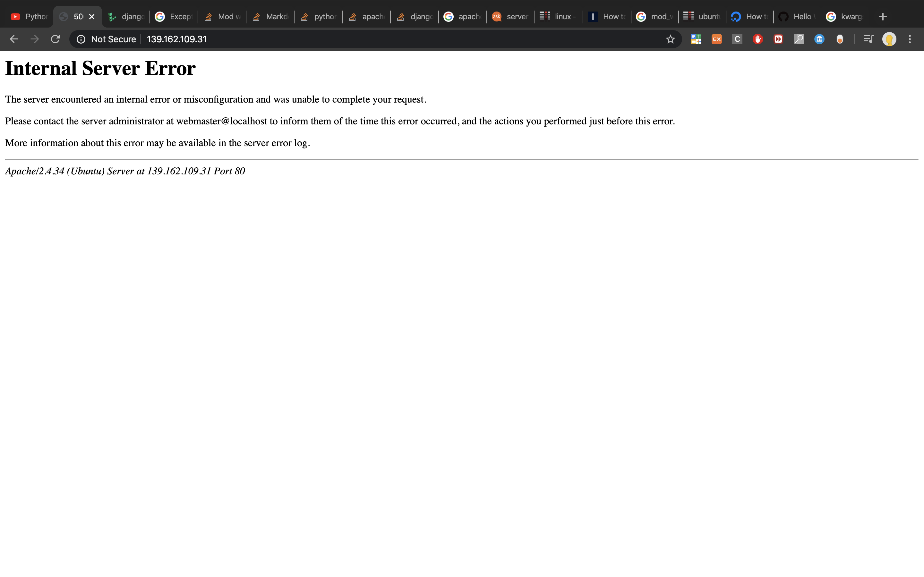Click the browser back arrow
The width and height of the screenshot is (924, 577).
14,39
